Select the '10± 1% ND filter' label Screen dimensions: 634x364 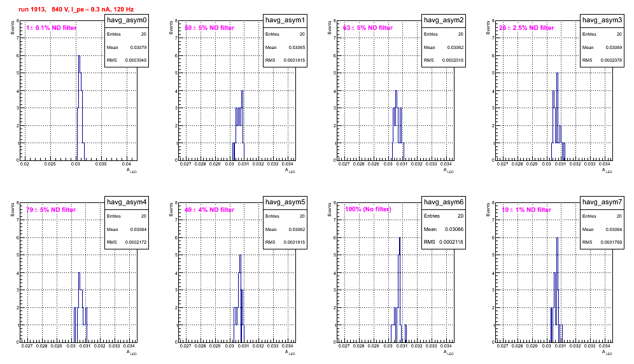(526, 210)
